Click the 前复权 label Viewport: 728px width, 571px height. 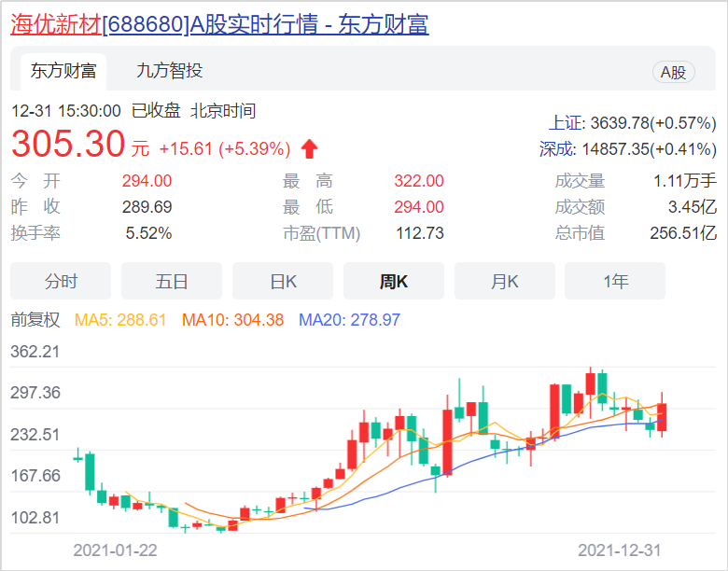pyautogui.click(x=35, y=319)
